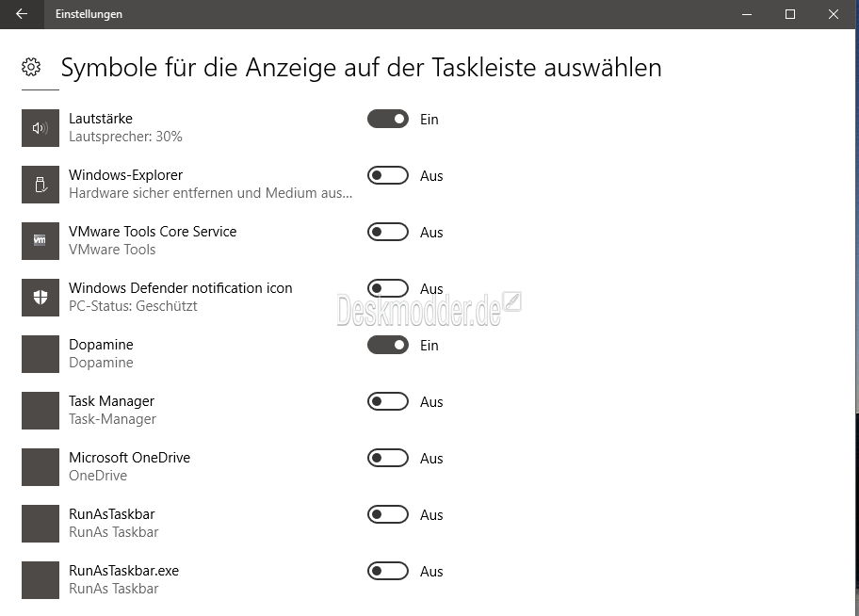Click the settings gear icon beside heading
The image size is (859, 616).
click(x=31, y=67)
